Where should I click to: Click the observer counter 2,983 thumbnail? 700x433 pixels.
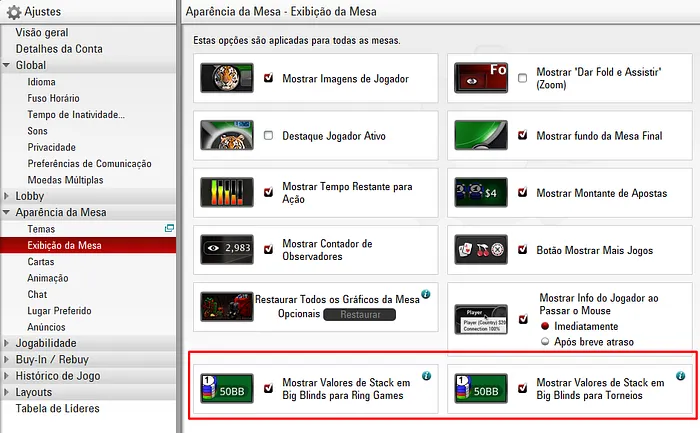227,250
